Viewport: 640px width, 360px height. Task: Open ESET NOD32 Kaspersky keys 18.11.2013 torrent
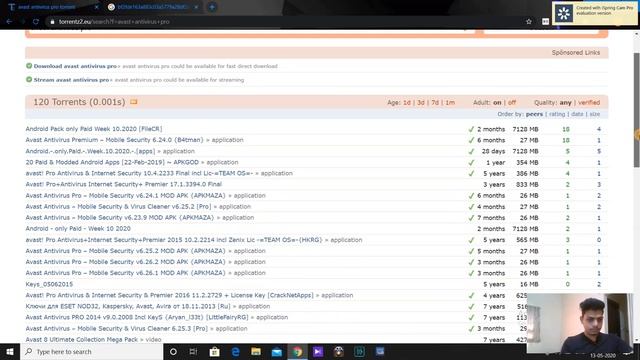pyautogui.click(x=128, y=306)
